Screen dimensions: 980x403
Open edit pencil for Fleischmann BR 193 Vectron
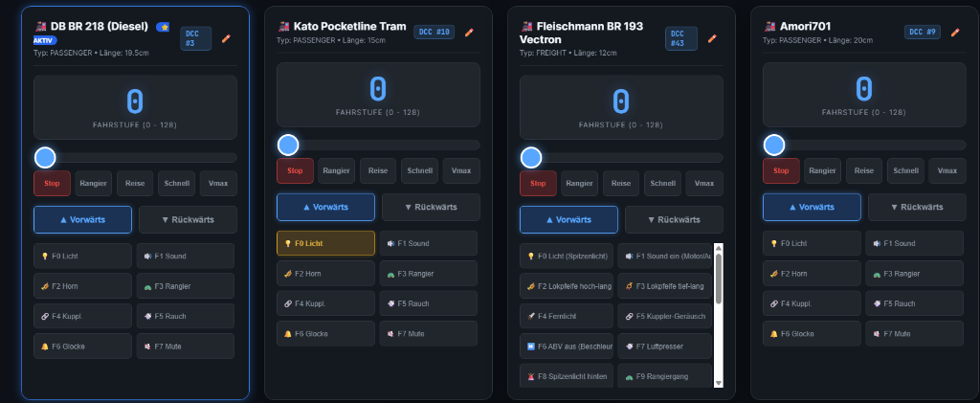point(712,38)
